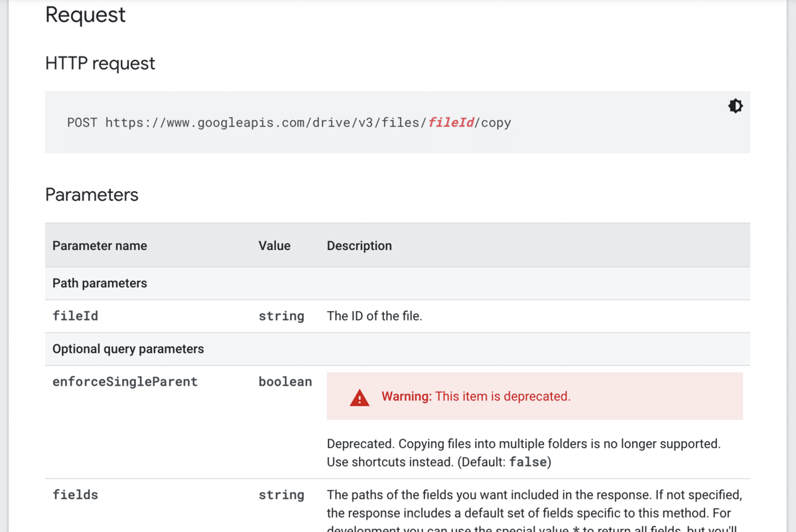The height and width of the screenshot is (532, 796).
Task: Click the POST request URL code block
Action: pos(289,123)
